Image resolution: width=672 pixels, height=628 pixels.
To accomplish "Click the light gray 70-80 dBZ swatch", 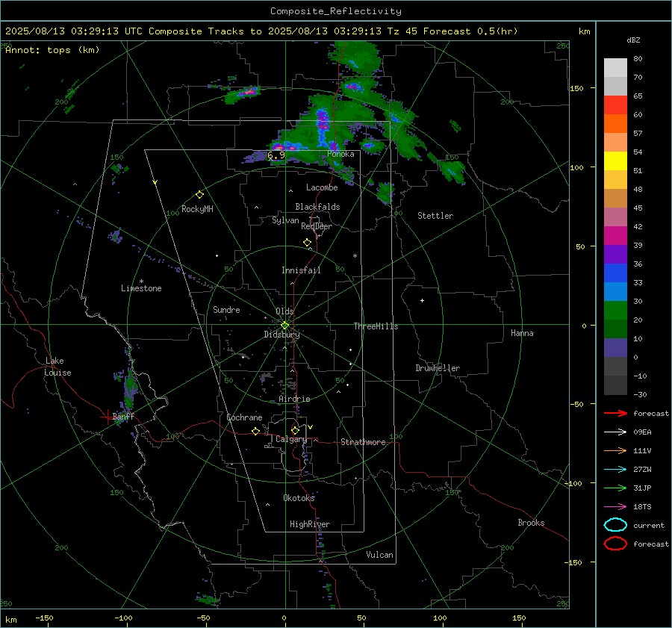I will 615,68.
